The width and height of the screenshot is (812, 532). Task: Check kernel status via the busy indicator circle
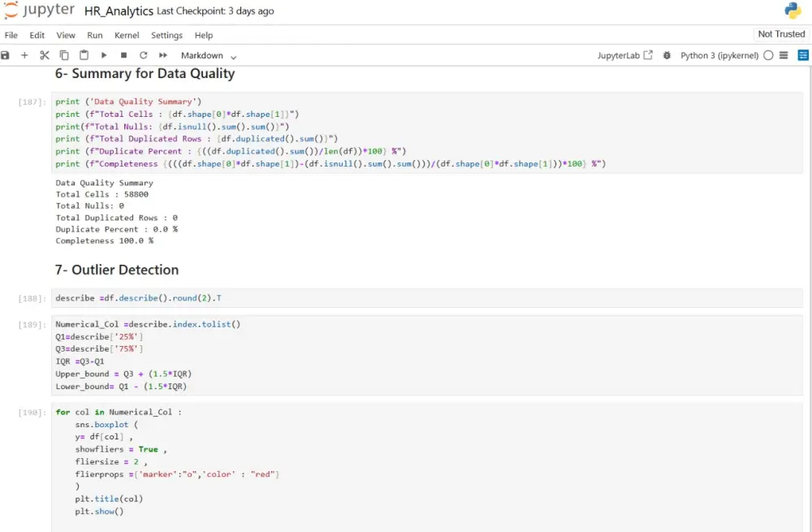click(768, 55)
